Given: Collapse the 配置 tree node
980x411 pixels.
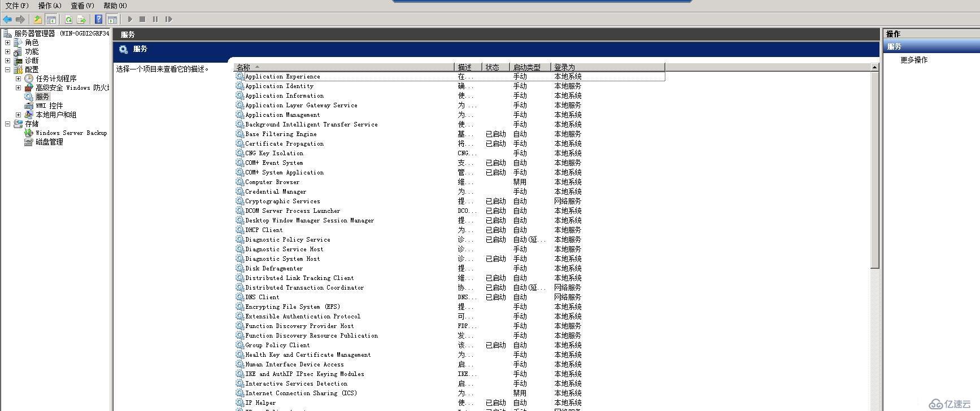Looking at the screenshot, I should [7, 69].
